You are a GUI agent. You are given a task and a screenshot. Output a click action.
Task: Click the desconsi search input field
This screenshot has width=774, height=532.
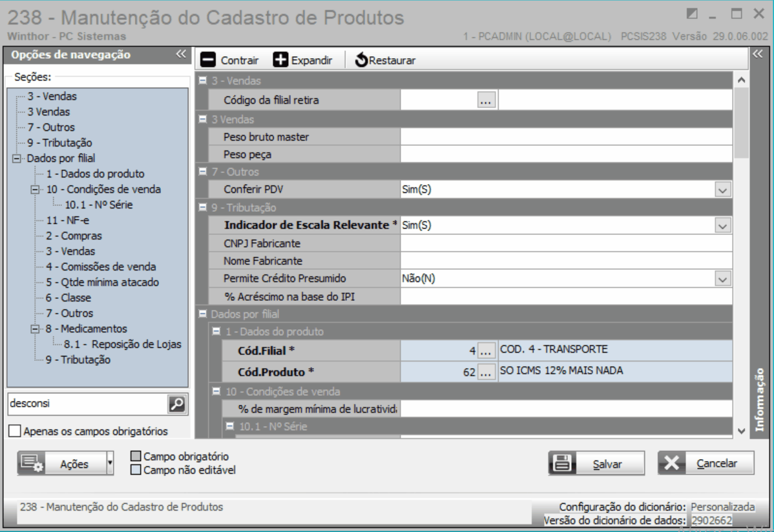click(x=88, y=404)
